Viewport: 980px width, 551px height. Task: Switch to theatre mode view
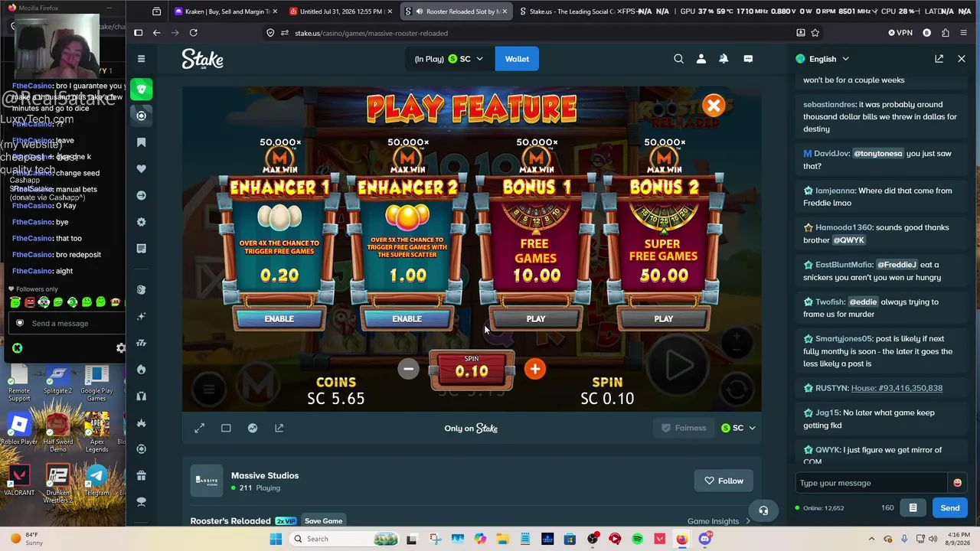pos(226,428)
